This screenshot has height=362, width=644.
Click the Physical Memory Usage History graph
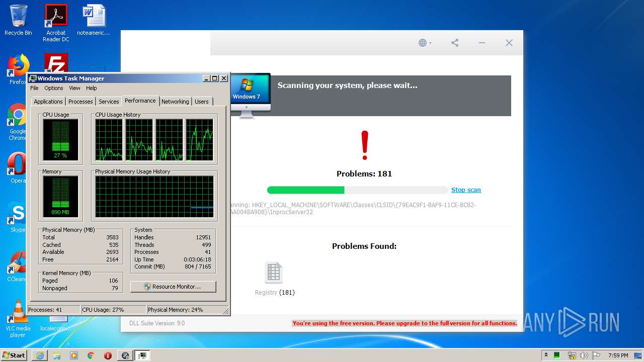coord(154,197)
